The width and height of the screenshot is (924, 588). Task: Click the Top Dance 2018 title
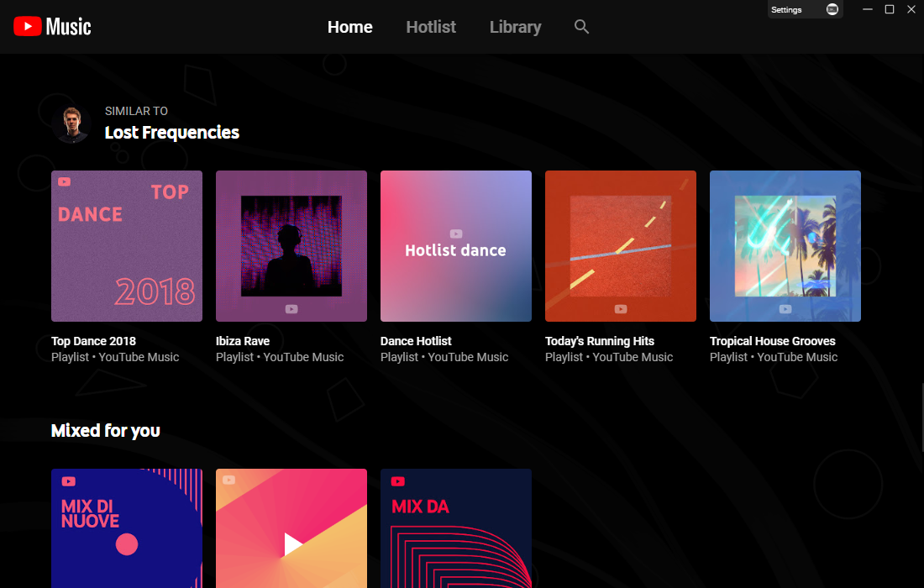click(94, 341)
